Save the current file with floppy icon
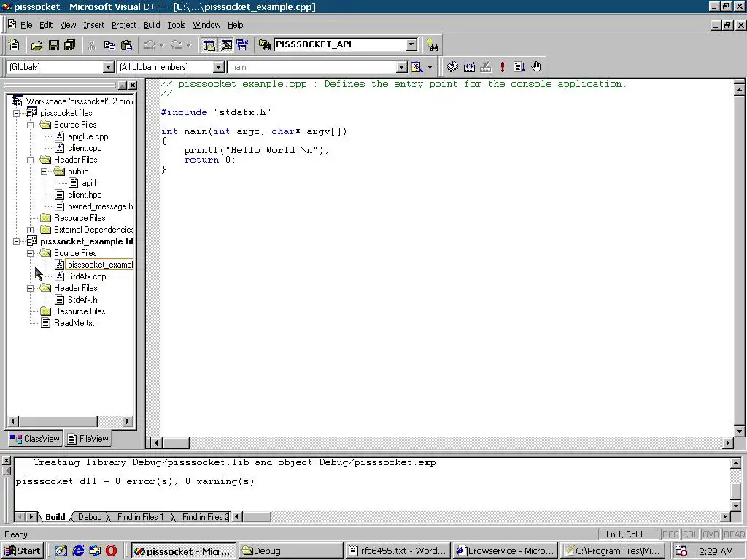This screenshot has height=560, width=747. coord(53,45)
